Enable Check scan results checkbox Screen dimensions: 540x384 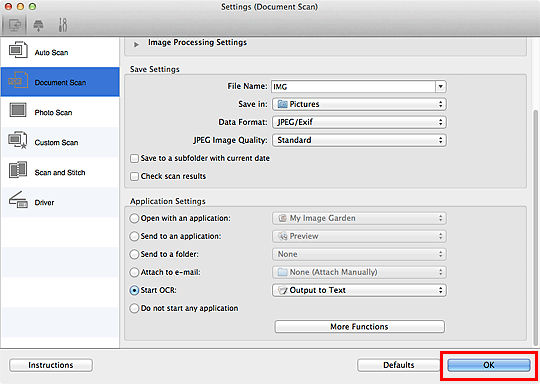(x=134, y=176)
